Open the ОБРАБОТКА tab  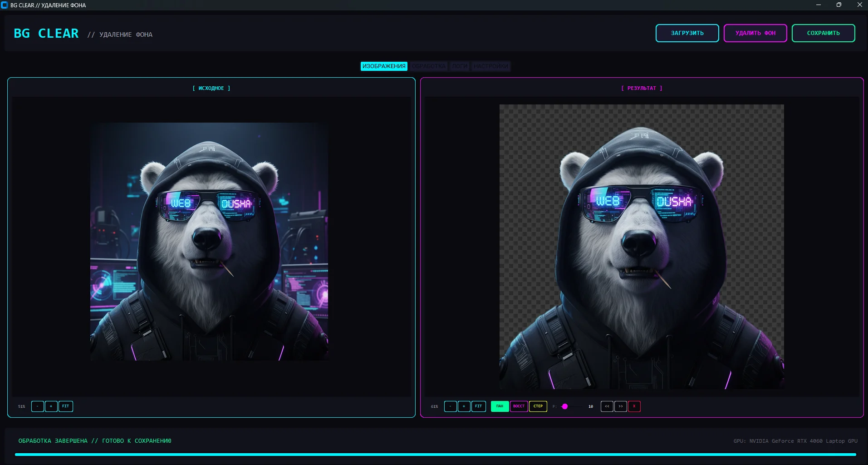tap(429, 66)
